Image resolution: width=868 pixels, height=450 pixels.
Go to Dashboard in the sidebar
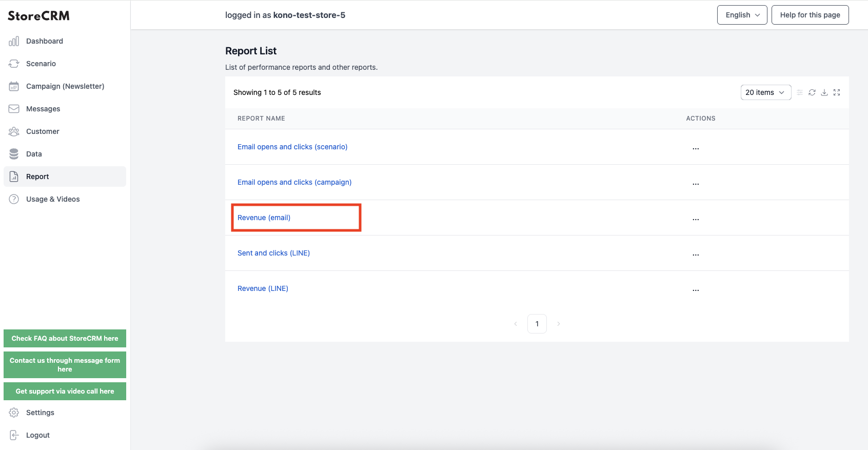[x=65, y=41]
